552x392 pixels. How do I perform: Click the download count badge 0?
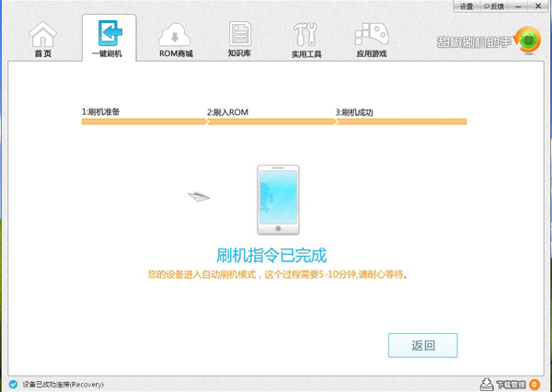[x=535, y=385]
